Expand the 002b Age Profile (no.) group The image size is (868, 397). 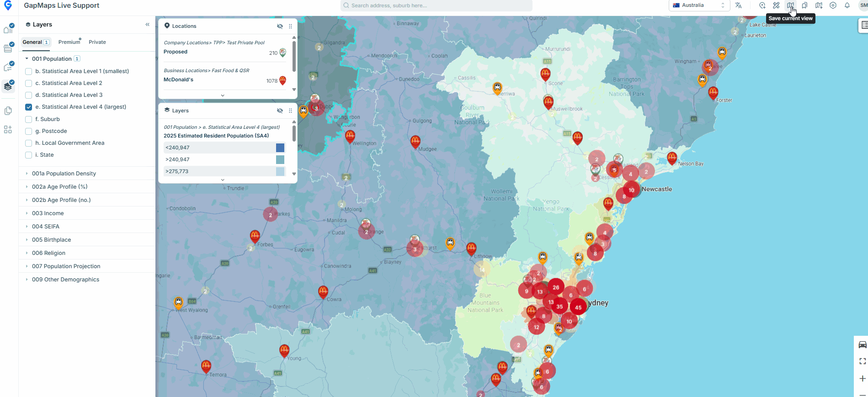[x=27, y=200]
